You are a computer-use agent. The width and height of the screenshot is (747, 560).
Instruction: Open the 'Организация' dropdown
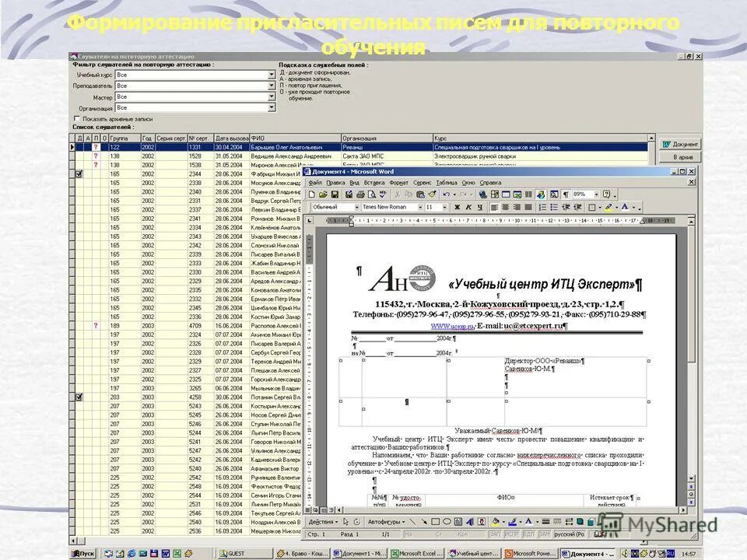(x=271, y=107)
